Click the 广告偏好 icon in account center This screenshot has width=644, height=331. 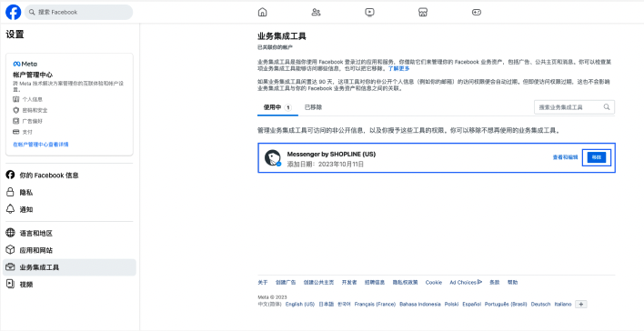[16, 121]
